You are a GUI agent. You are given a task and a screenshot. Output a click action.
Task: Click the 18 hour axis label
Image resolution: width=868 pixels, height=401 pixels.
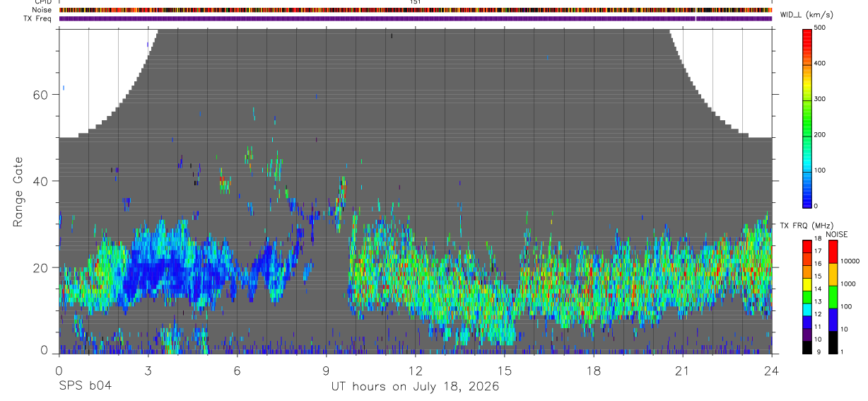click(594, 371)
